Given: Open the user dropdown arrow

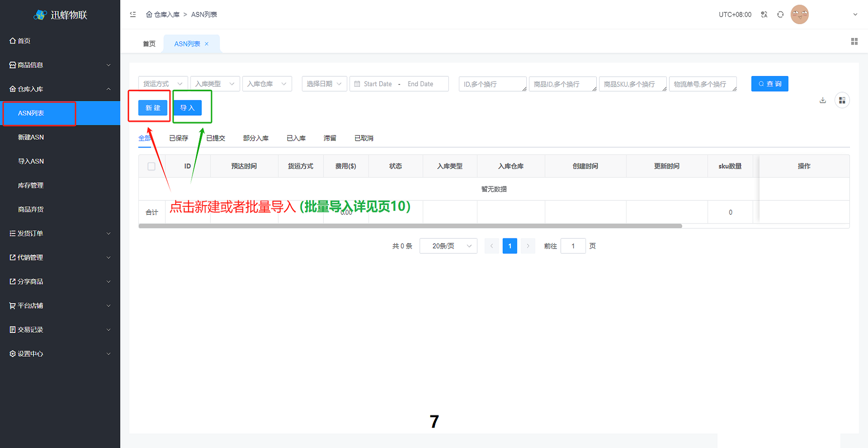Looking at the screenshot, I should coord(855,14).
